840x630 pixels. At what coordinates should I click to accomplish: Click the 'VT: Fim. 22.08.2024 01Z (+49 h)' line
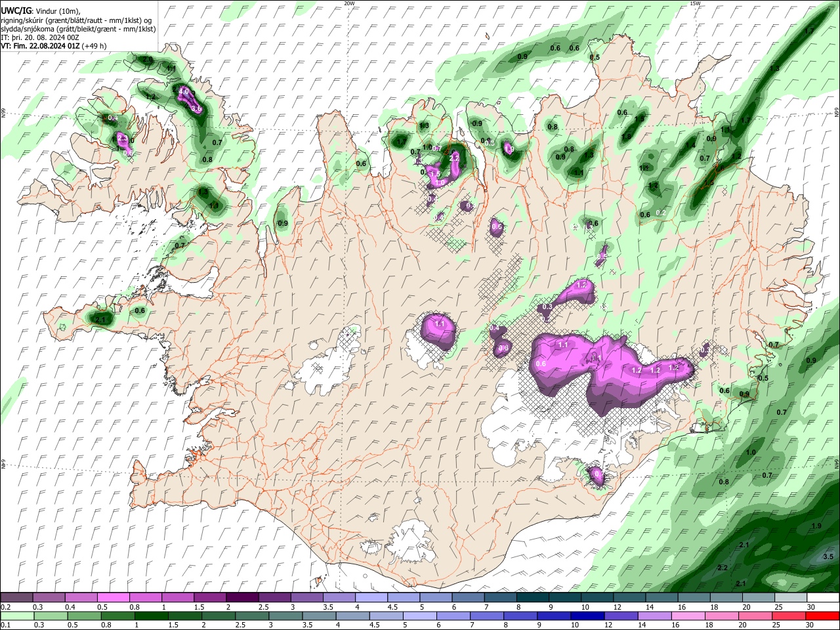point(54,46)
